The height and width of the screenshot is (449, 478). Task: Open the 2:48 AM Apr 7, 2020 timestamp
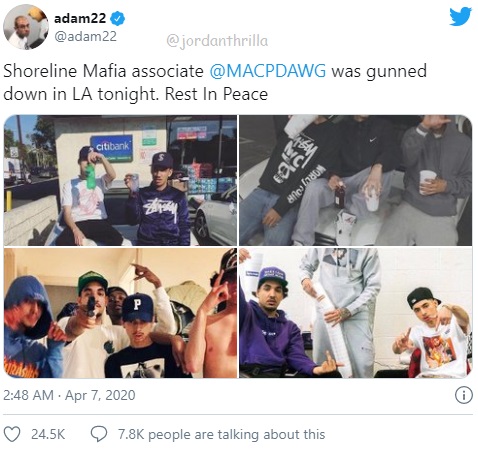69,395
